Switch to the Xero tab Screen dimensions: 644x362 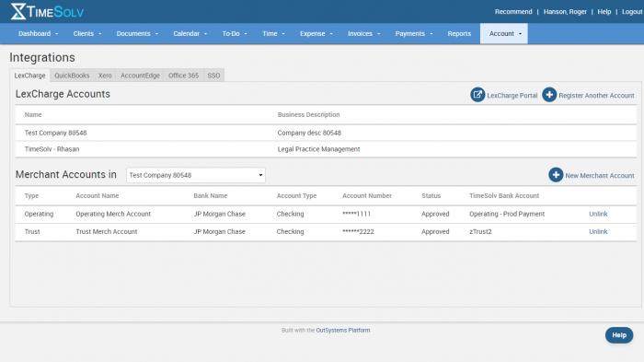point(105,76)
